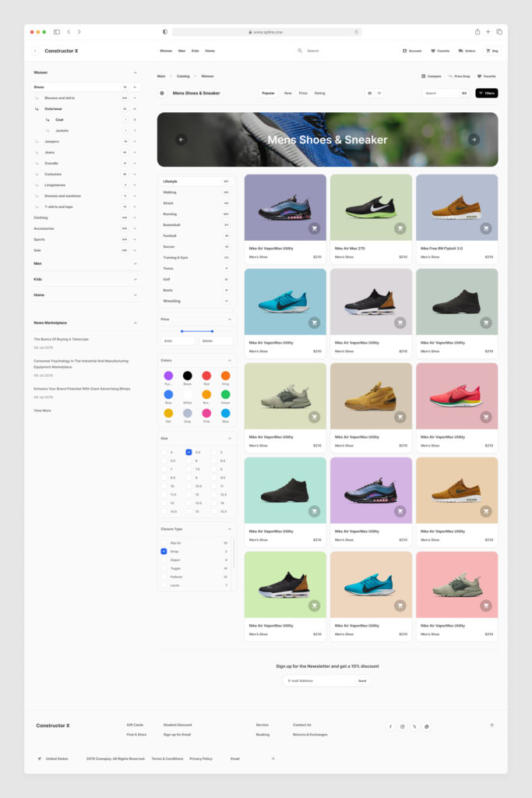Go forward with the browser forward arrow

tap(79, 31)
